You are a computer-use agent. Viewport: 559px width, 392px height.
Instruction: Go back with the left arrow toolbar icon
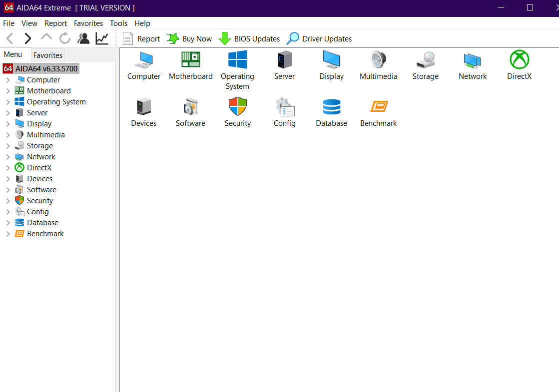(x=10, y=38)
